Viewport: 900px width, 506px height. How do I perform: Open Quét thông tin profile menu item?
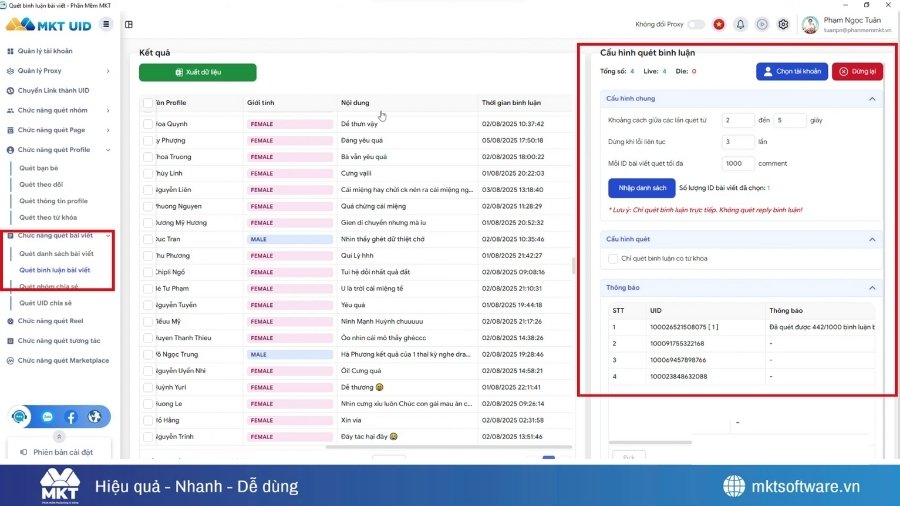pos(53,201)
